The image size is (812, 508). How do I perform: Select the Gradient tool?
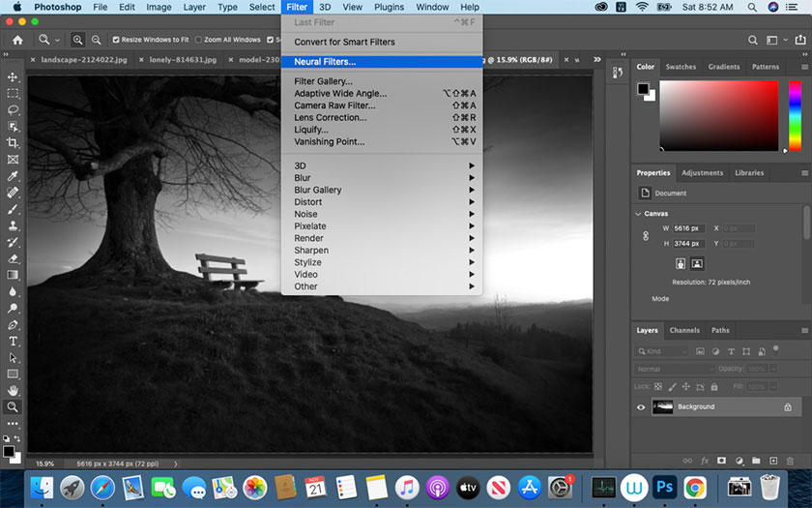pos(13,275)
